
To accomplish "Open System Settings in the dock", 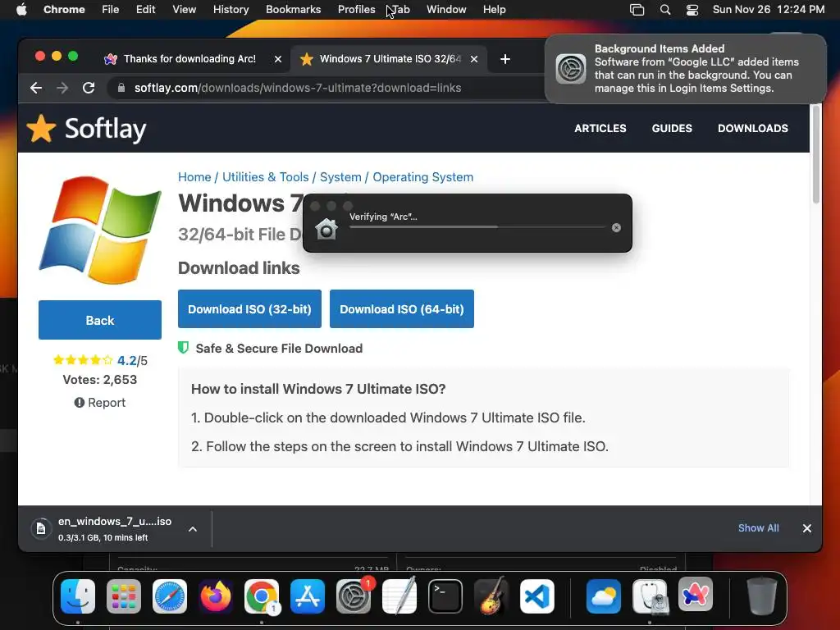I will [x=354, y=596].
